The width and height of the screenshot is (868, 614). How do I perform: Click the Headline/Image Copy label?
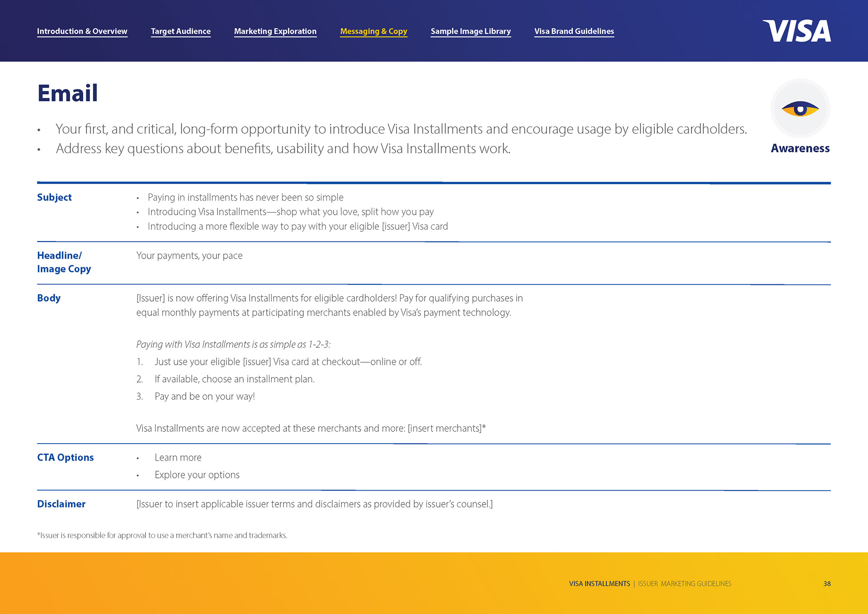pyautogui.click(x=64, y=262)
